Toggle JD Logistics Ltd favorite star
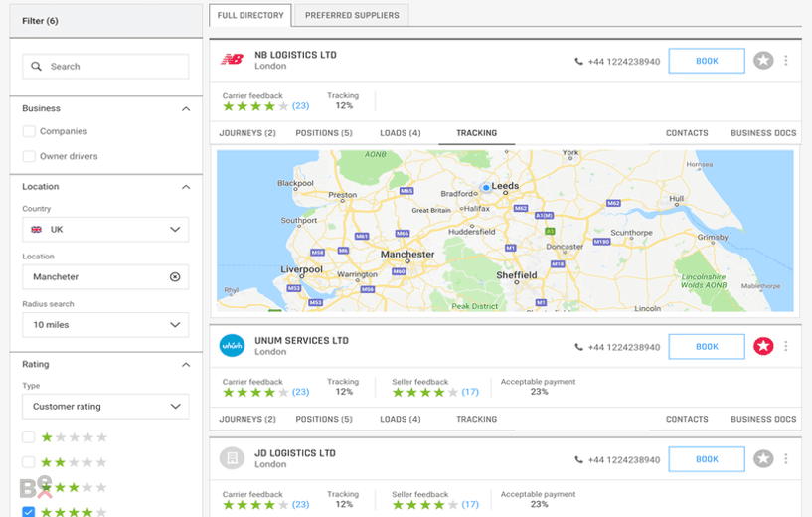The image size is (812, 517). point(763,459)
